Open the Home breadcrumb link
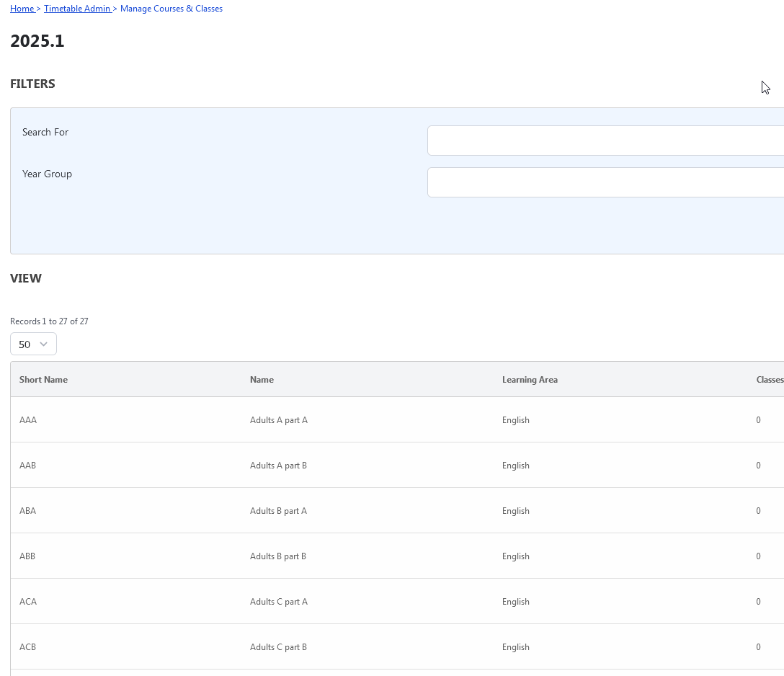Viewport: 784px width, 676px height. pos(22,9)
